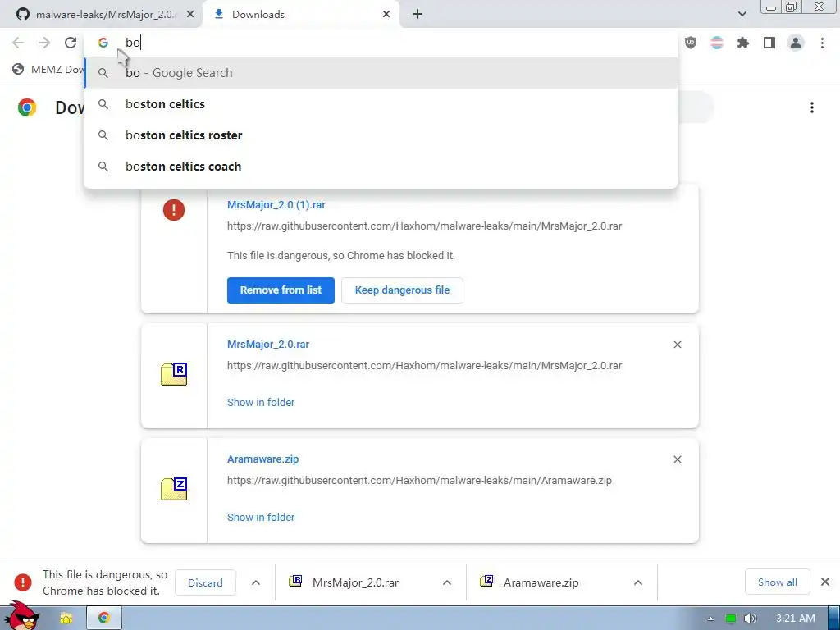Click Show desktop strip at taskbar end

pyautogui.click(x=834, y=618)
